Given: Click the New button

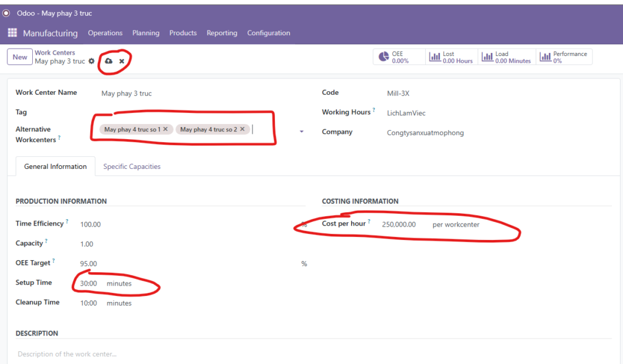Looking at the screenshot, I should (19, 57).
